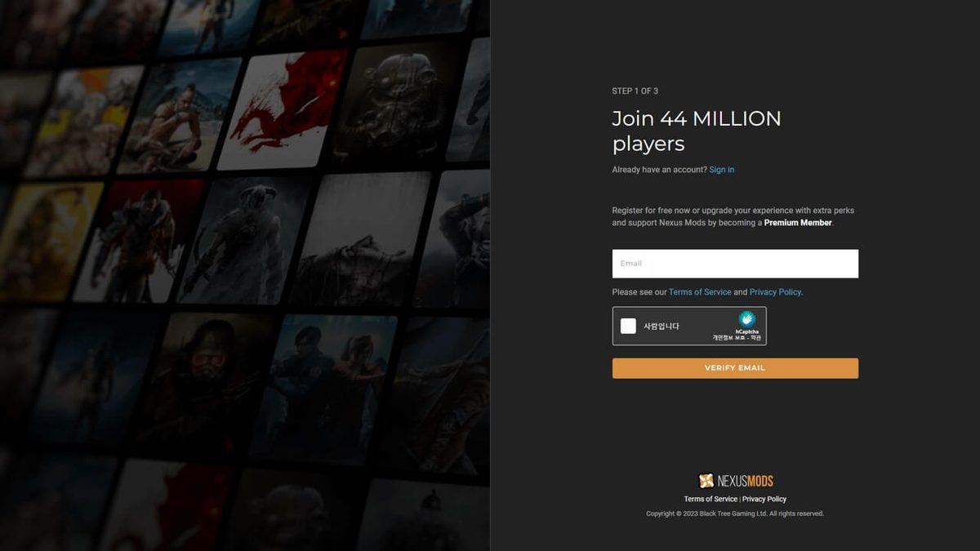Open Privacy Policy link under the Email field

[775, 292]
